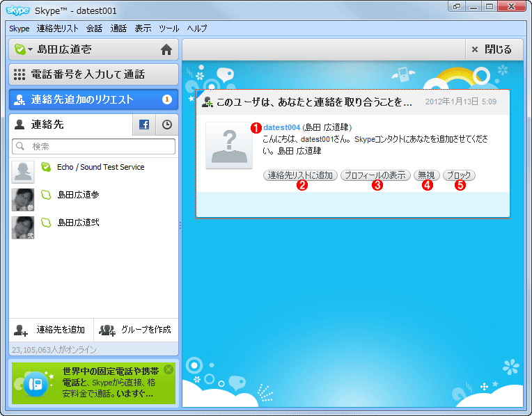
Task: Open the ツール menu
Action: pos(169,29)
